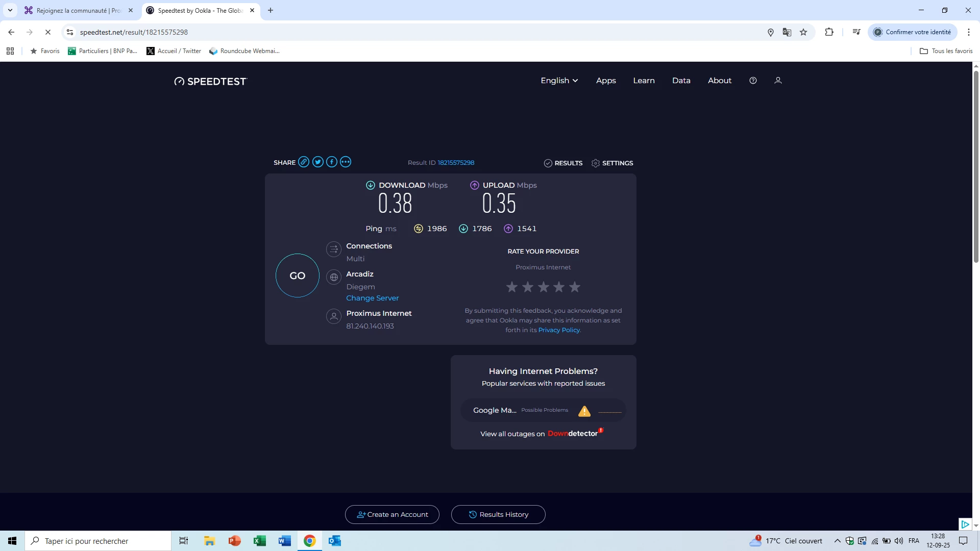Bookmark page with star icon

[x=803, y=32]
